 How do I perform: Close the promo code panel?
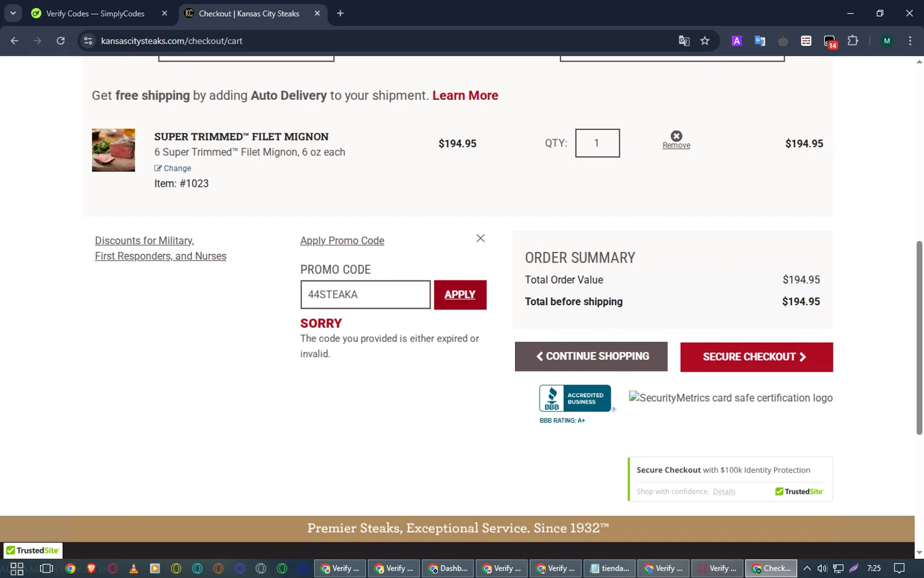pyautogui.click(x=480, y=238)
